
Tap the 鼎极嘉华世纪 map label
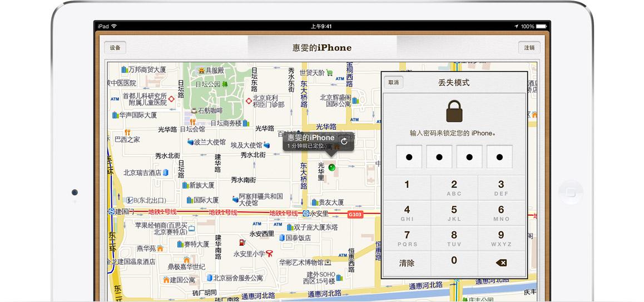tap(186, 266)
